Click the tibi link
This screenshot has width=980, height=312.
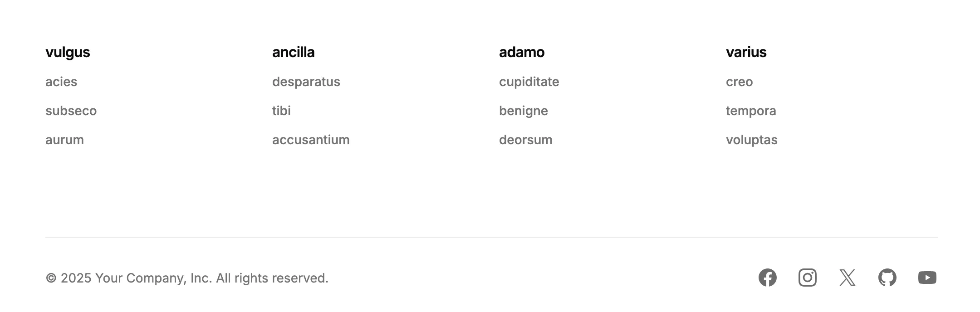(281, 111)
